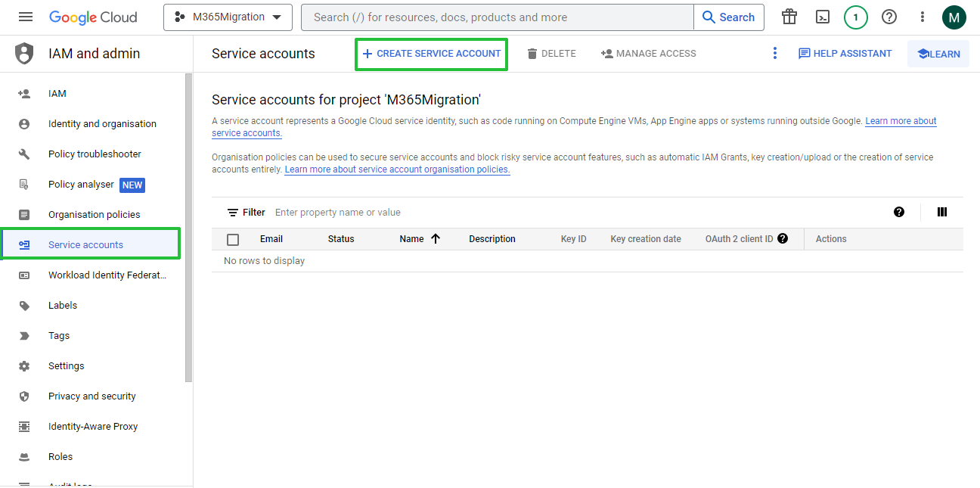
Task: Click the Actions column header
Action: pos(831,239)
